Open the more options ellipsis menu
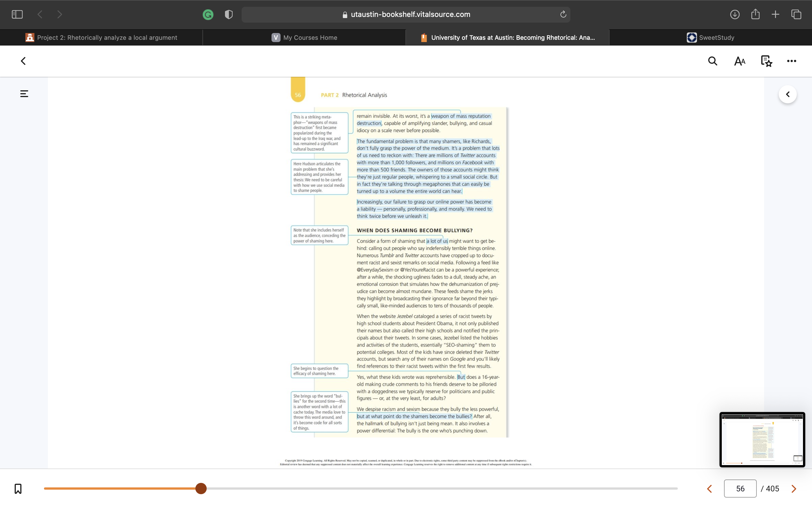 791,61
